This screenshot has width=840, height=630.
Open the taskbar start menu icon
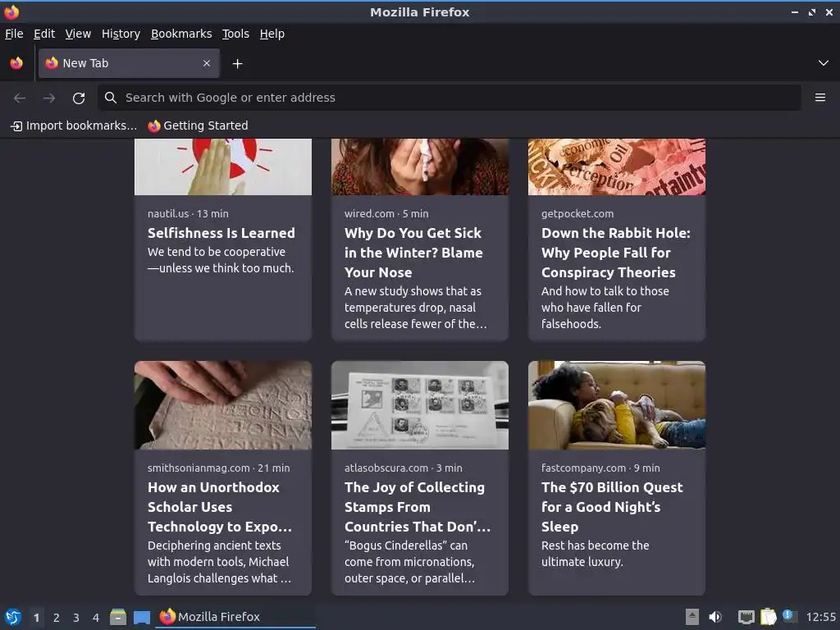pyautogui.click(x=13, y=617)
